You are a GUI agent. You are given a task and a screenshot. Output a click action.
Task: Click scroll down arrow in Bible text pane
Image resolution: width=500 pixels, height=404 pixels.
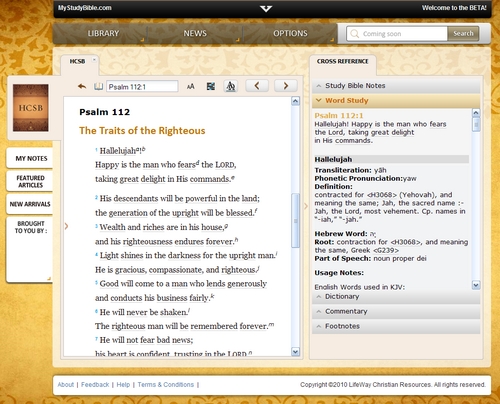coord(295,352)
